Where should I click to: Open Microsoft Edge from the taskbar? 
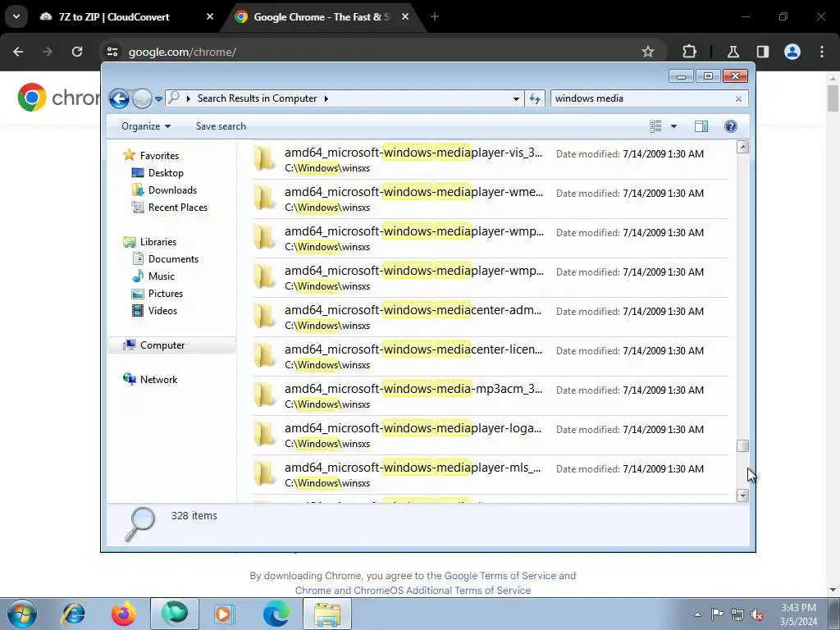pos(276,614)
